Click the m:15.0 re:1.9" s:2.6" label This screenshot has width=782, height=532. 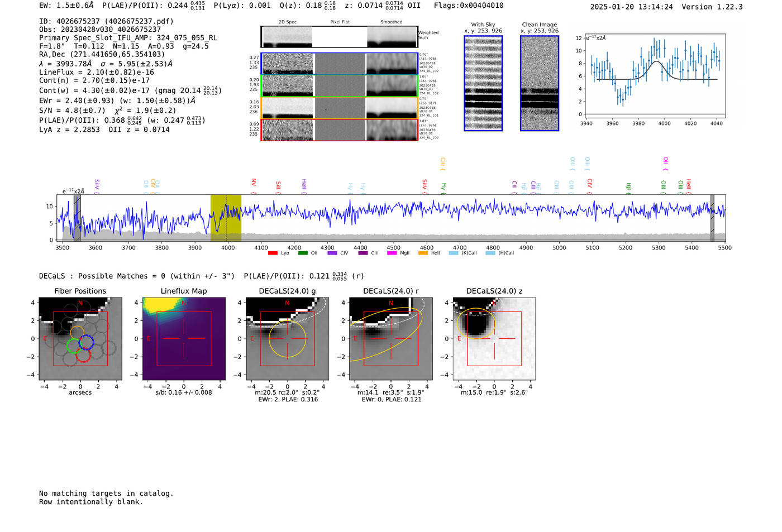pyautogui.click(x=494, y=392)
